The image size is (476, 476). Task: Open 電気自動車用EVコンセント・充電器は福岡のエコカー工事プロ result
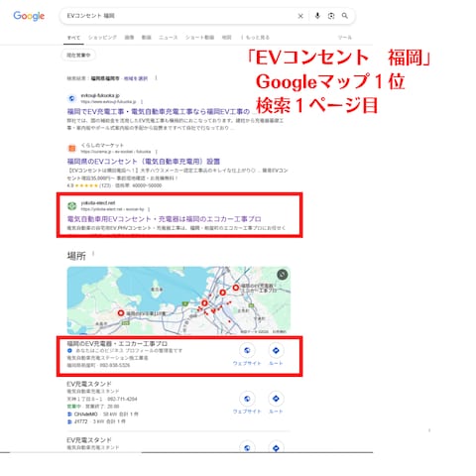pyautogui.click(x=164, y=219)
